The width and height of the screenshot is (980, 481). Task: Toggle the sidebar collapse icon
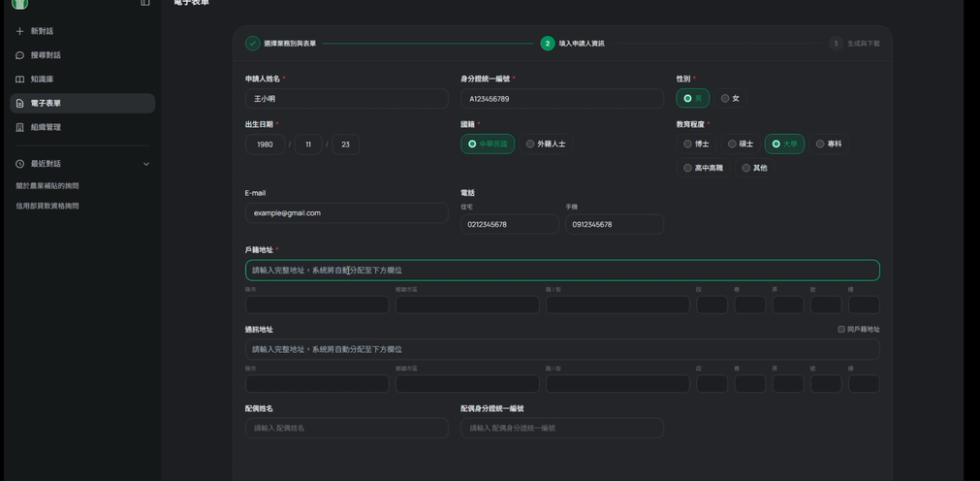click(145, 3)
